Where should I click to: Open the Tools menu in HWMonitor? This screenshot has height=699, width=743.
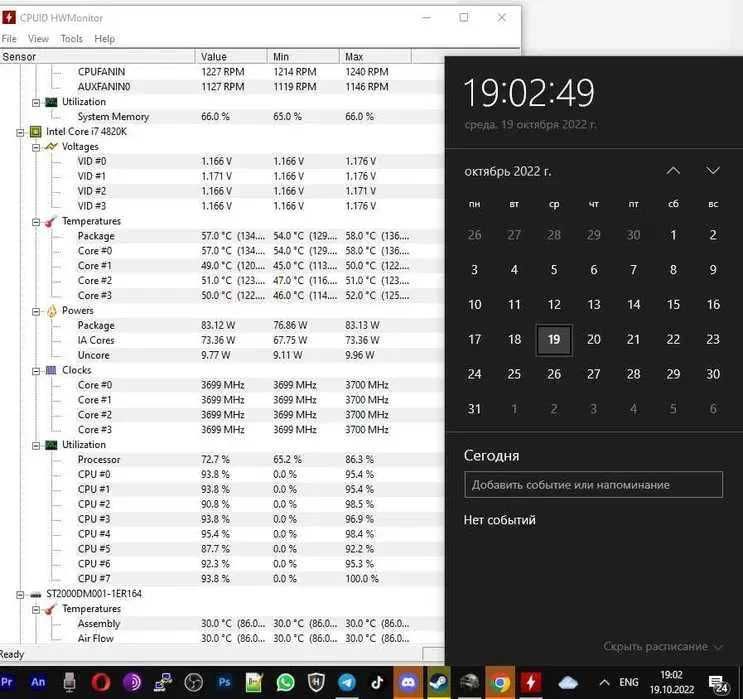72,39
